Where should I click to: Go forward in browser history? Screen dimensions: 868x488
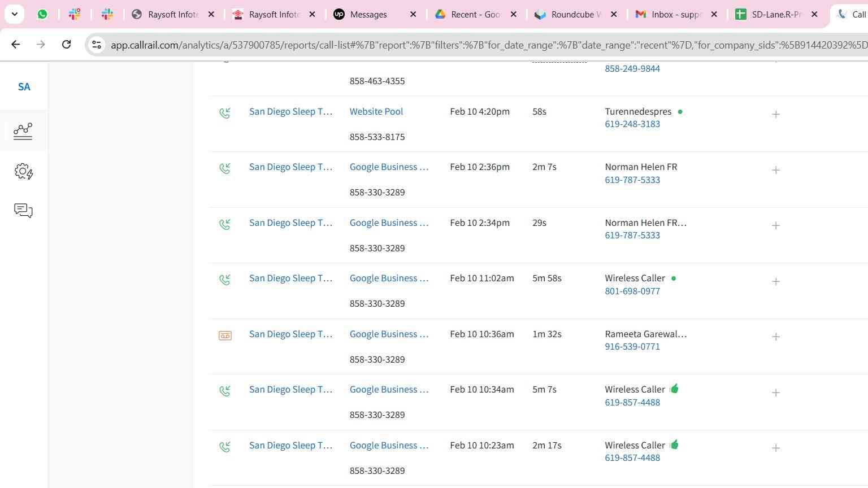(x=41, y=44)
